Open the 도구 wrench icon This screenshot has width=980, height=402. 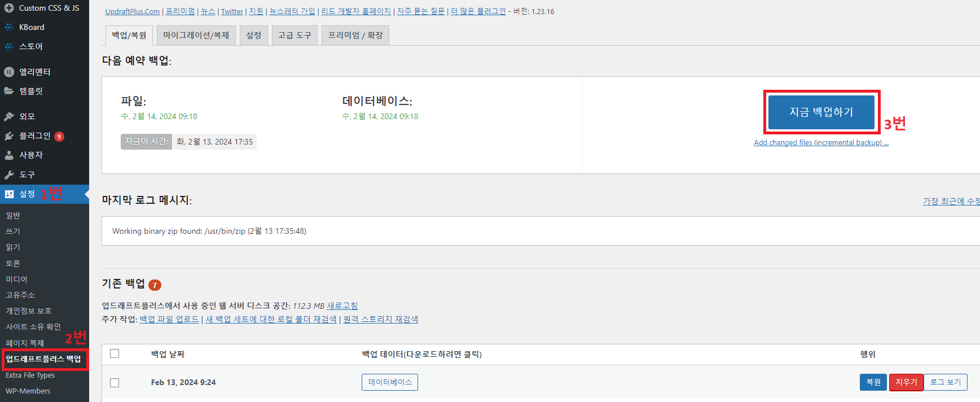[x=9, y=174]
